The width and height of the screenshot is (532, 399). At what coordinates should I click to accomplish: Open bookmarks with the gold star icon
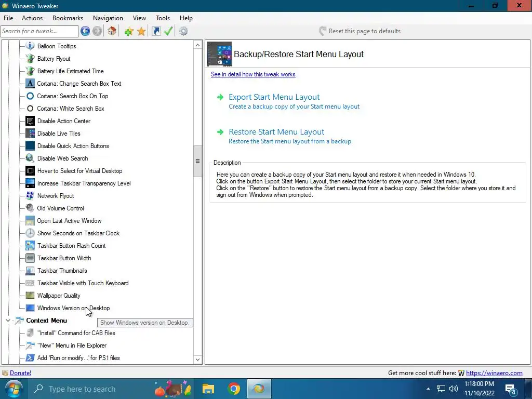[x=141, y=32]
